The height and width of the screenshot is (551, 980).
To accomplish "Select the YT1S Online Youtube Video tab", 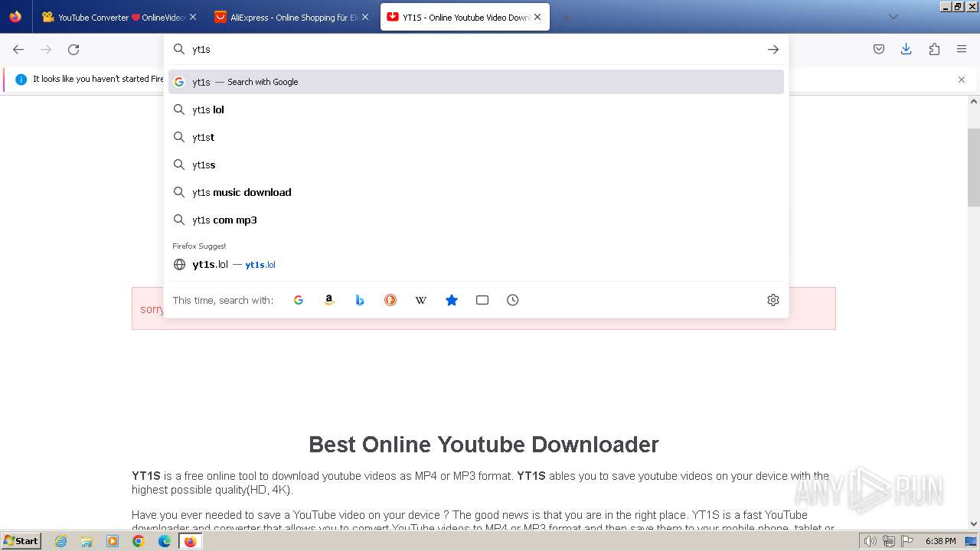I will 465,17.
